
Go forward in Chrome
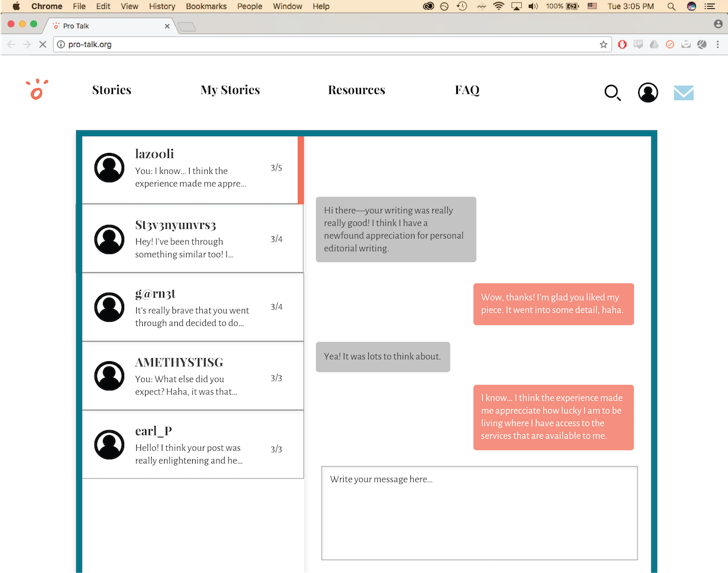click(x=27, y=45)
